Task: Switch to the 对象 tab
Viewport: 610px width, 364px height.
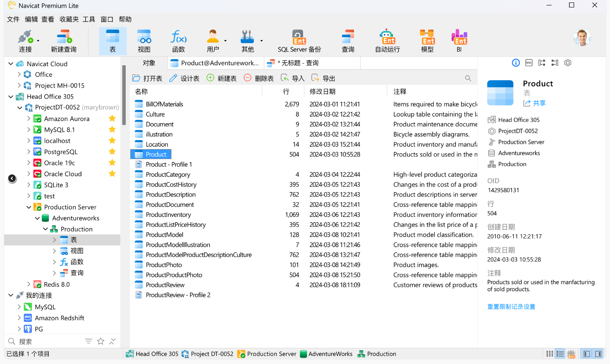Action: (149, 63)
